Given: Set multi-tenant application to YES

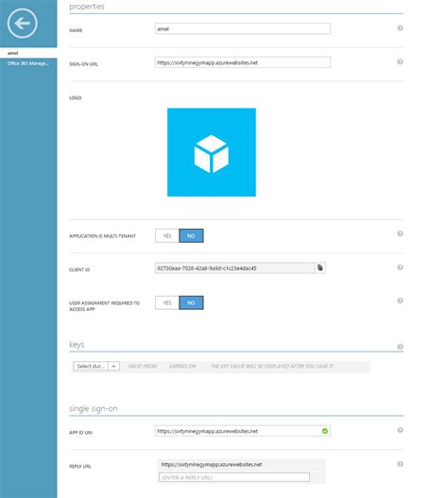Looking at the screenshot, I should (x=167, y=235).
